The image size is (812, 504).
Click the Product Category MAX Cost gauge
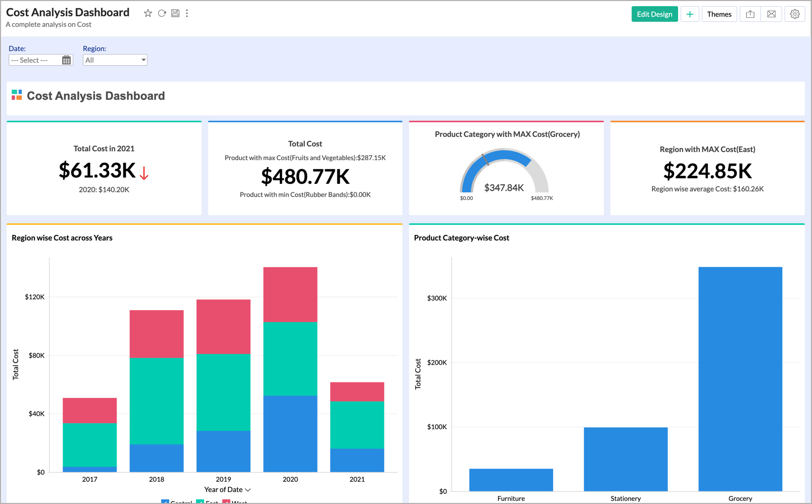(504, 172)
